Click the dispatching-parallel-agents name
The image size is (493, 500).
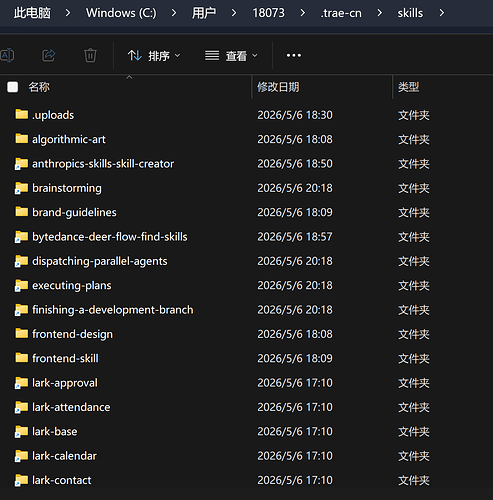[x=100, y=261]
